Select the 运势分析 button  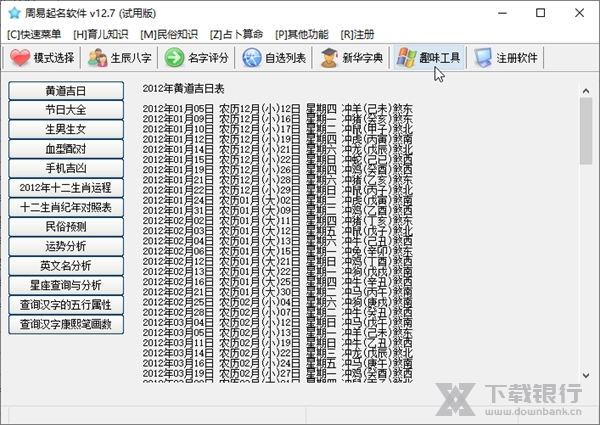(x=66, y=246)
